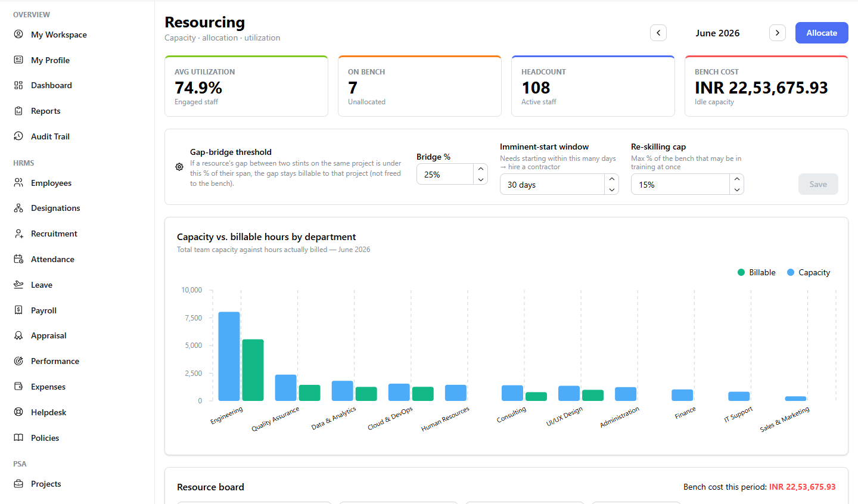This screenshot has width=858, height=504.
Task: Increase the Bridge % value
Action: (x=481, y=169)
